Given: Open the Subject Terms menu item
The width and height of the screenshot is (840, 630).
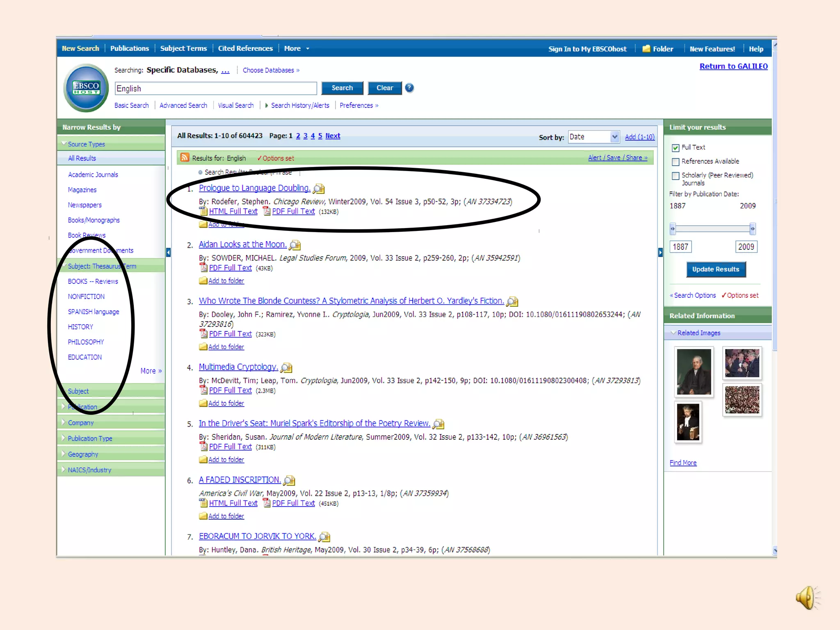Looking at the screenshot, I should click(x=183, y=48).
